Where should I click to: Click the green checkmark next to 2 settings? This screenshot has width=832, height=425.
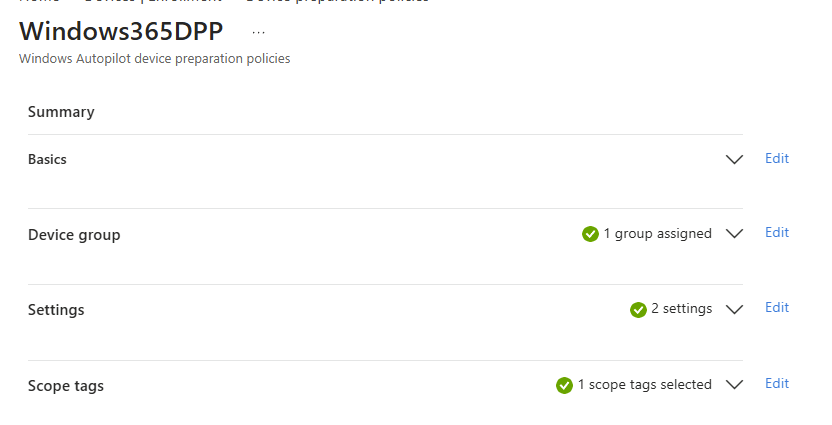coord(638,310)
